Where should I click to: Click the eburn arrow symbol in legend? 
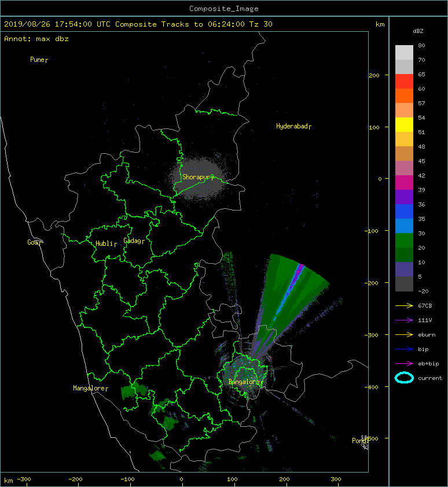point(404,334)
